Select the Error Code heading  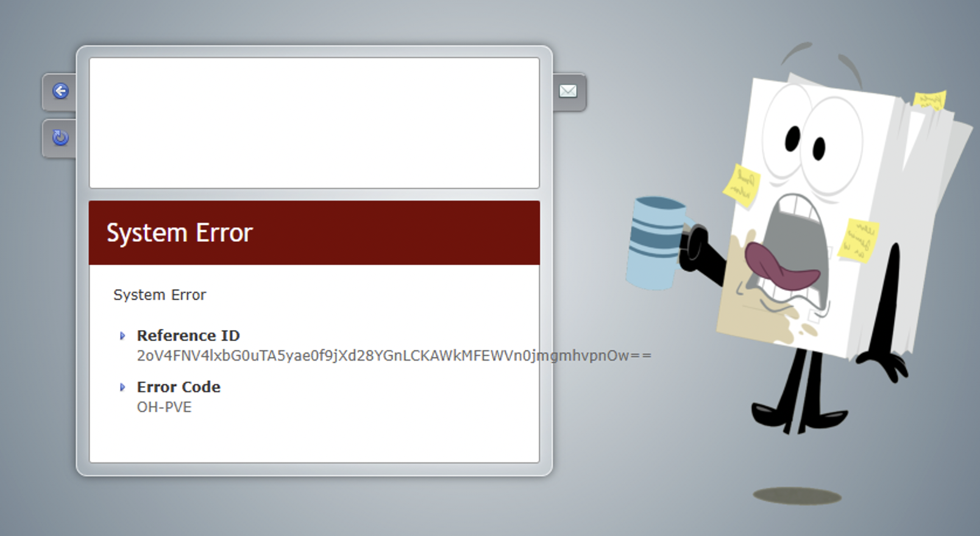pyautogui.click(x=179, y=387)
